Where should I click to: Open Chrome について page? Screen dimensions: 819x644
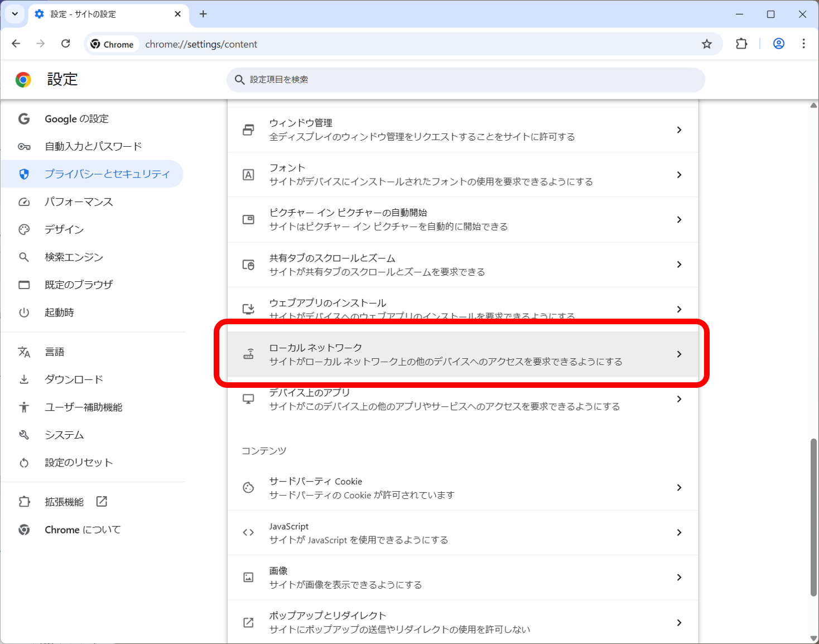91,530
